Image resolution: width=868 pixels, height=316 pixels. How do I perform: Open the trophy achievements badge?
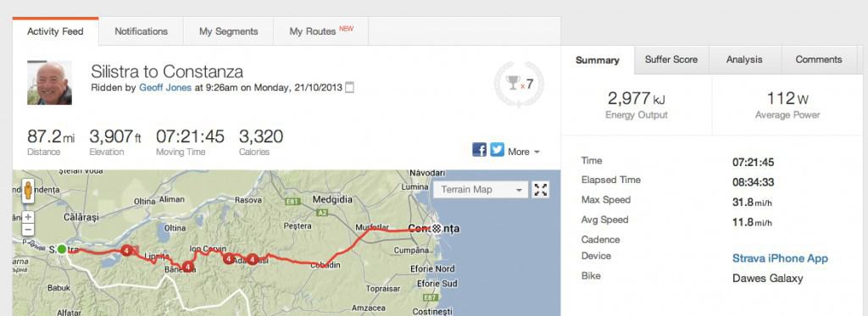click(519, 84)
